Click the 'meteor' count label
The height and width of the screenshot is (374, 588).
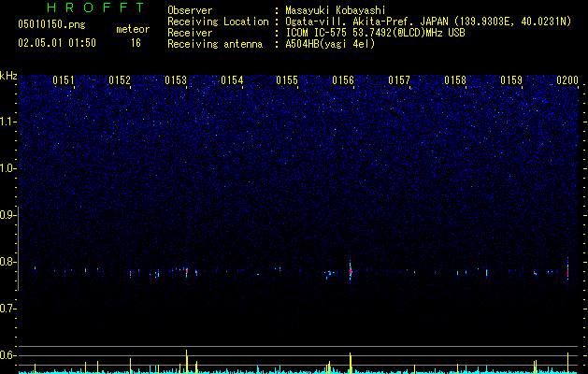point(133,29)
